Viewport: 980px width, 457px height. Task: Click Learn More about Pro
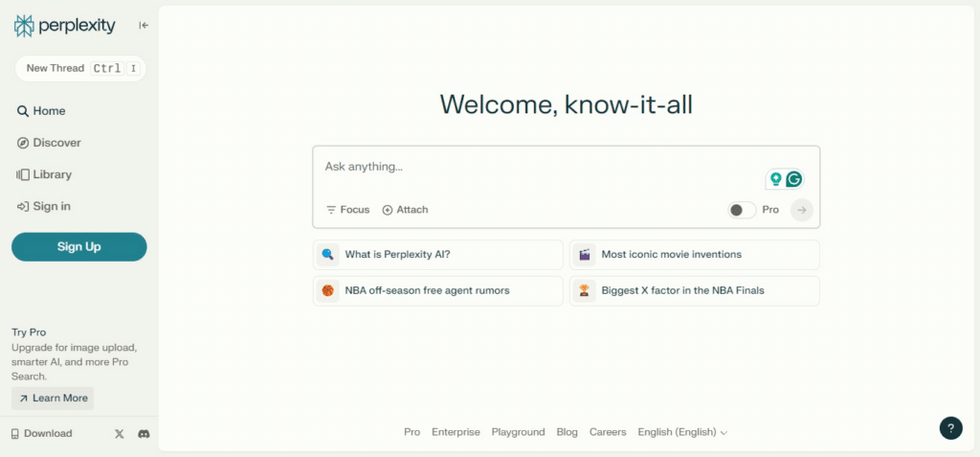(x=53, y=399)
